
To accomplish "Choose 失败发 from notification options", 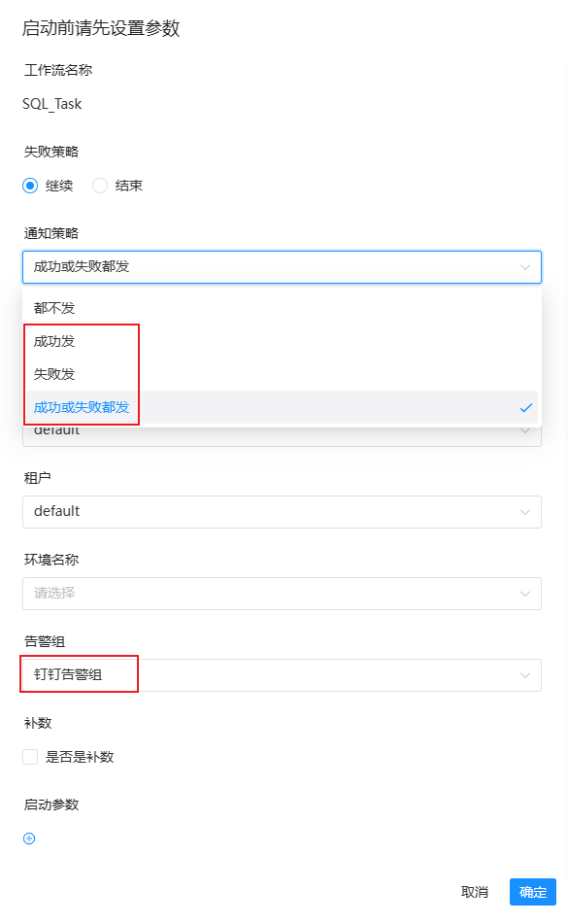I will pos(282,374).
